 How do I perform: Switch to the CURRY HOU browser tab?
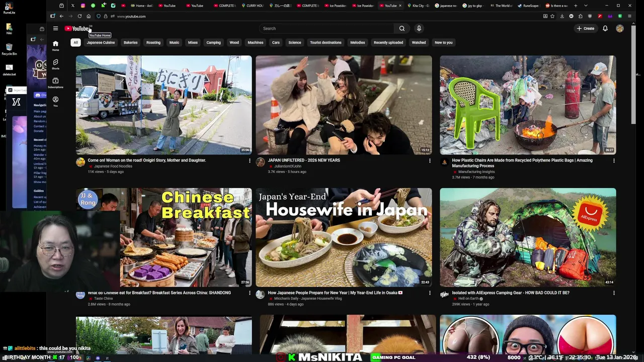pos(252,6)
